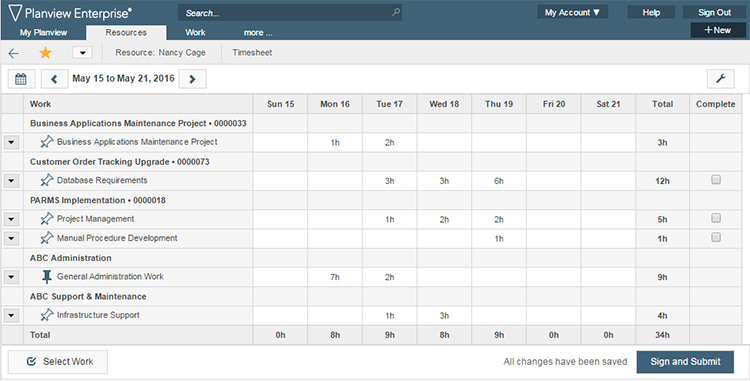Click the search magnifier icon

tap(396, 12)
